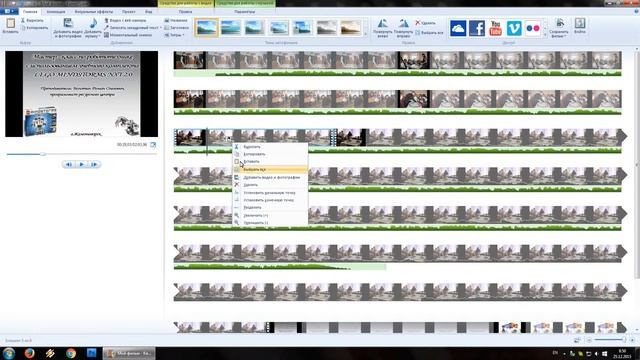
Task: Click Add music note icon
Action: click(93, 28)
